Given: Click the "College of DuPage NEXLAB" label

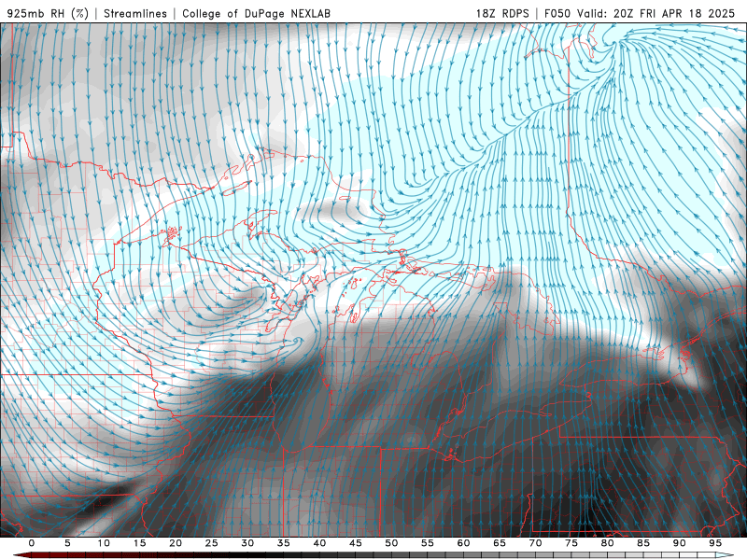Looking at the screenshot, I should pos(256,13).
